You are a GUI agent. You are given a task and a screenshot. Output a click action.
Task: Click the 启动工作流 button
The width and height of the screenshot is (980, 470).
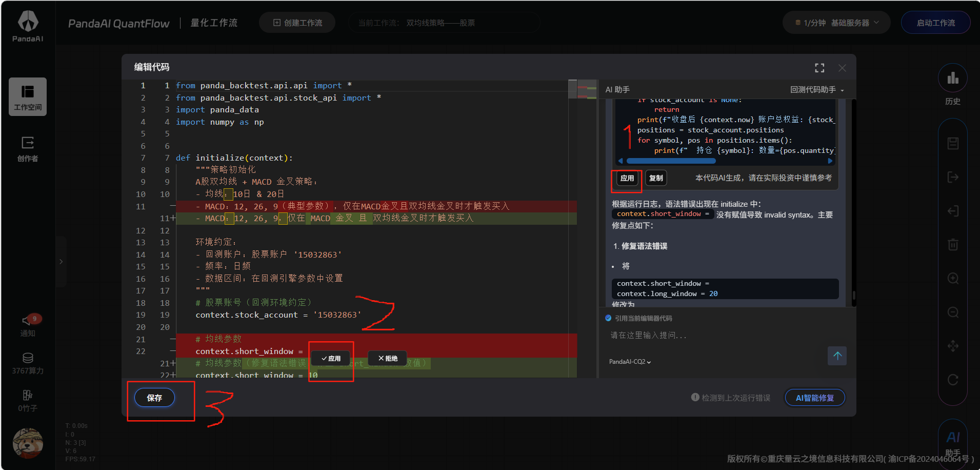point(935,23)
